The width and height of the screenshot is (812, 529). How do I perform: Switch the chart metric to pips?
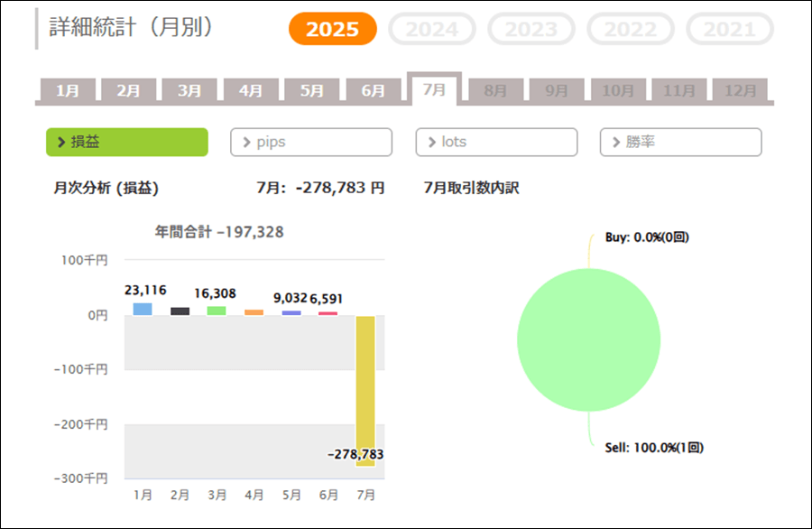[x=311, y=142]
